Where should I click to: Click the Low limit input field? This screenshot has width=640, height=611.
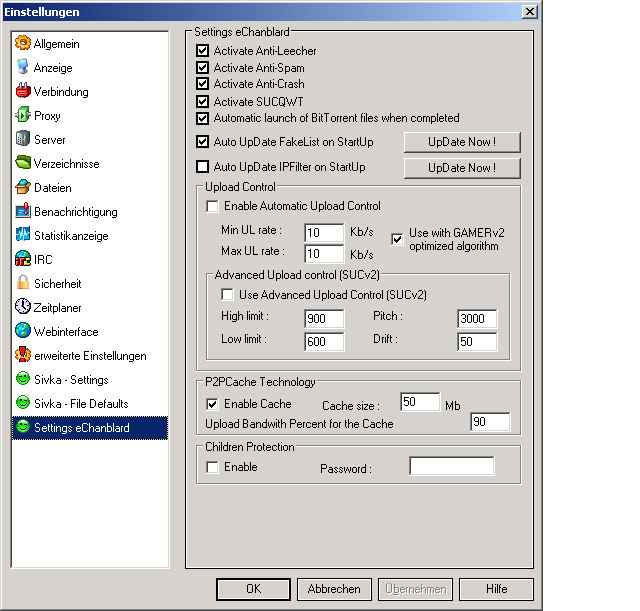click(x=324, y=342)
